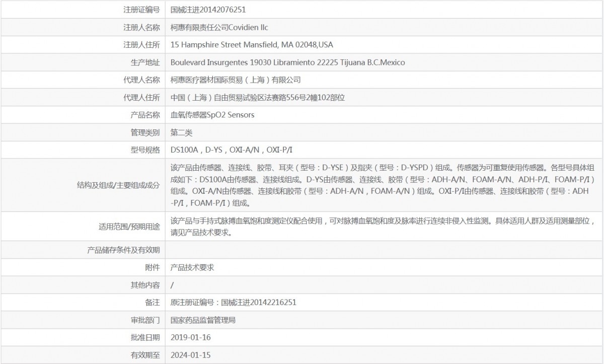Click the label 有效期至
This screenshot has height=364, width=604.
point(145,355)
